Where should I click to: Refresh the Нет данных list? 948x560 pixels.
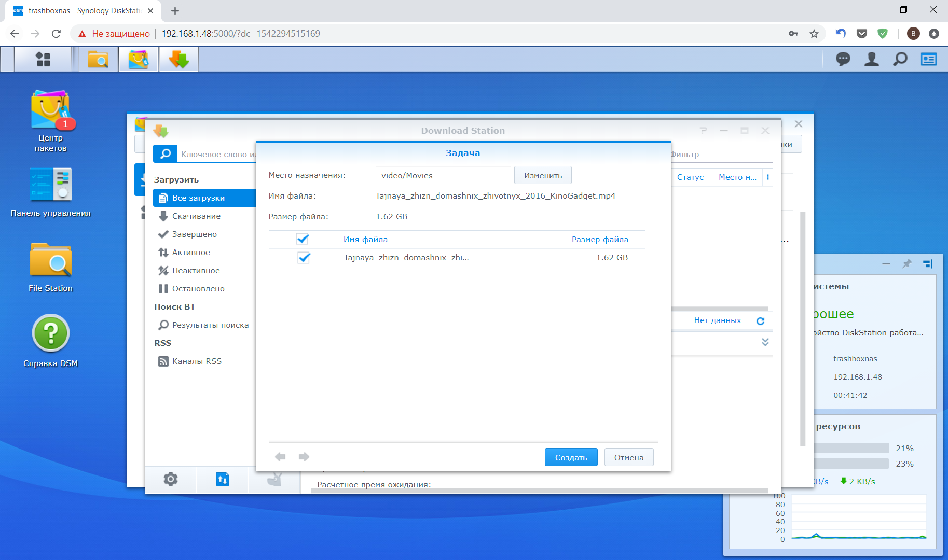tap(761, 321)
